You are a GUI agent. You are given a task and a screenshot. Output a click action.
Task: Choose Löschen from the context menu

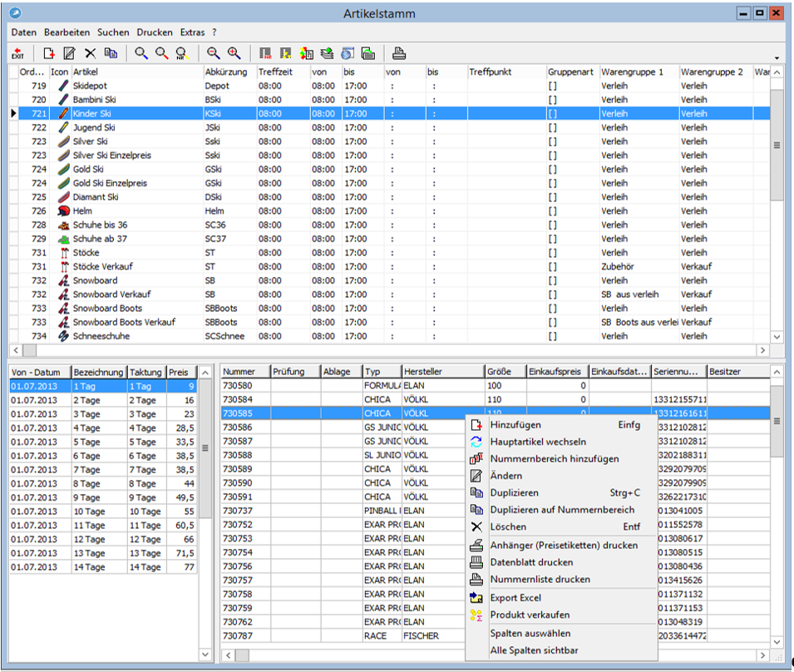pos(561,527)
